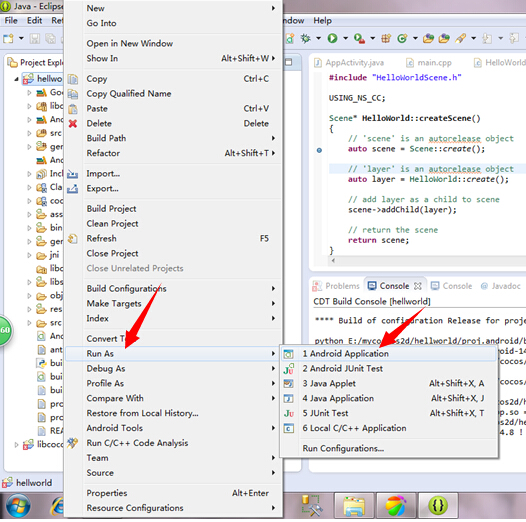This screenshot has width=526, height=522.
Task: Open the Help menu
Action: (322, 21)
